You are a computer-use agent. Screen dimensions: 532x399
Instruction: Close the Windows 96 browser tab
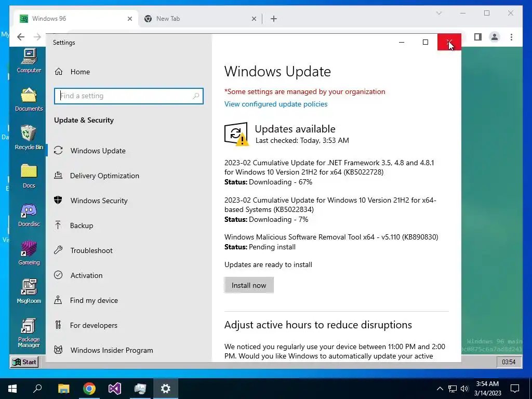point(129,19)
